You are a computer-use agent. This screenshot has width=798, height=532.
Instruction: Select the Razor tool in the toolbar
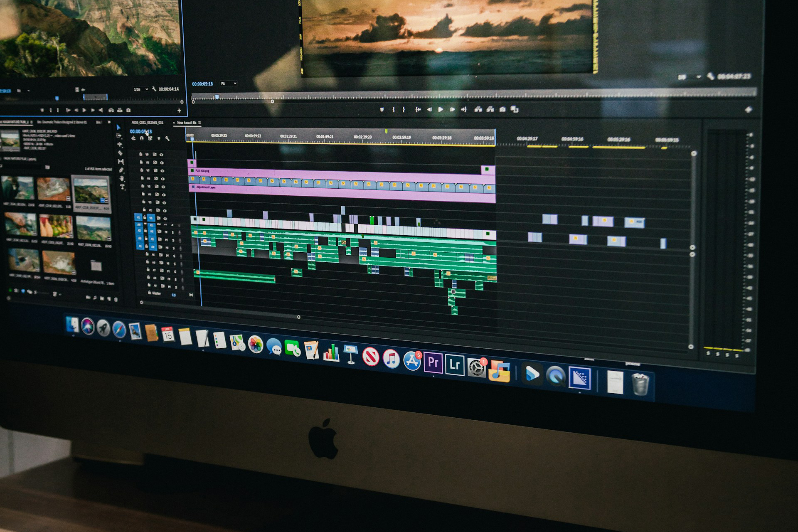point(120,153)
